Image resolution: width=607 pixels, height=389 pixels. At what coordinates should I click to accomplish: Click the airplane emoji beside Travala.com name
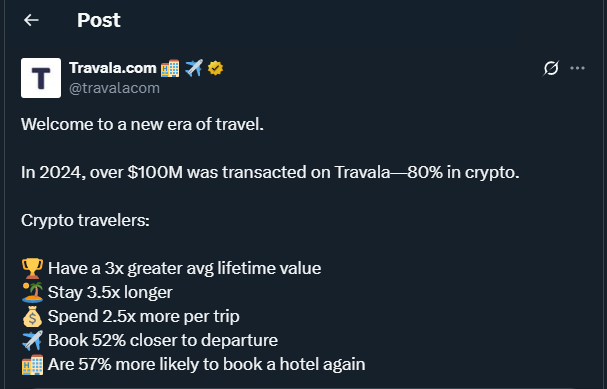point(194,68)
